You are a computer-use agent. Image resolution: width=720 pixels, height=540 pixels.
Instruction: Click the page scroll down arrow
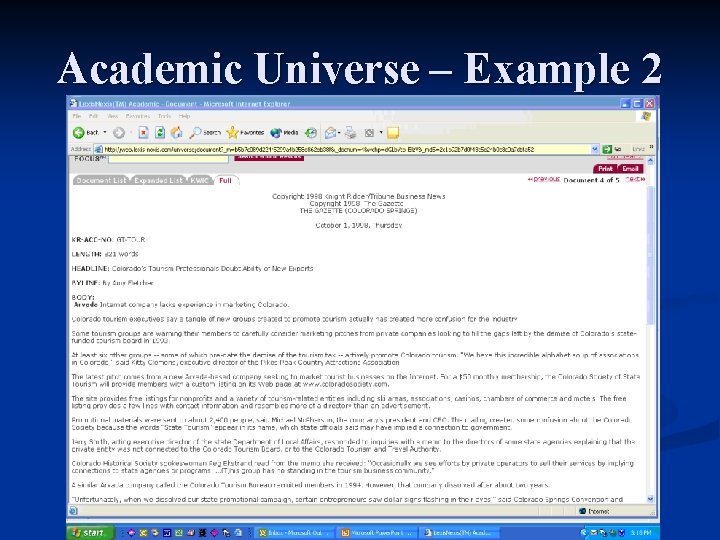click(x=650, y=499)
